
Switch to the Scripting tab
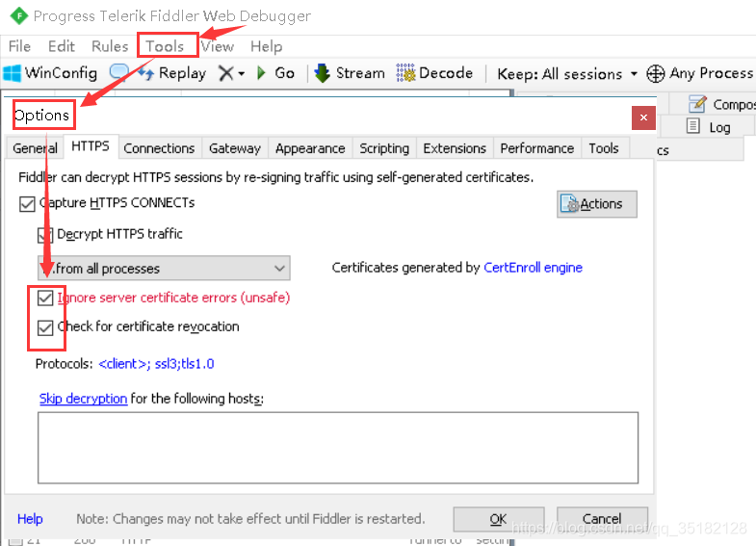(384, 148)
